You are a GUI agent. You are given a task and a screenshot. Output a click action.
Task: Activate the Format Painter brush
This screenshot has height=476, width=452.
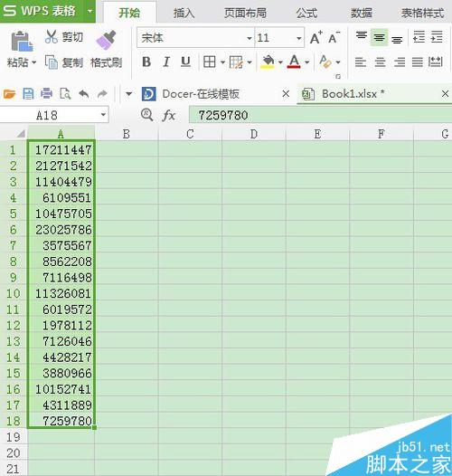(x=106, y=40)
